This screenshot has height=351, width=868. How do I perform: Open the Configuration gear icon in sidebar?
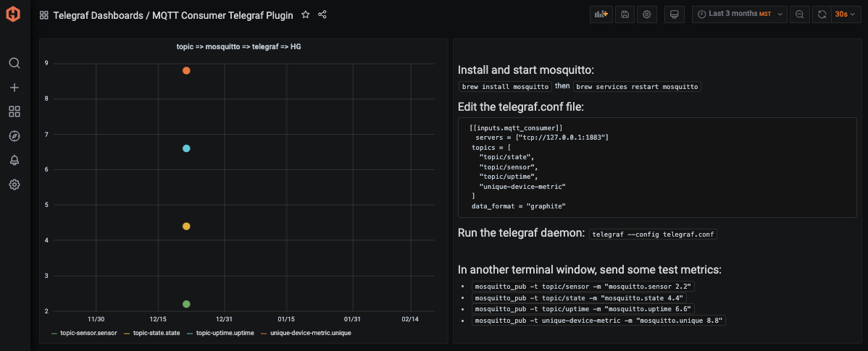tap(14, 185)
